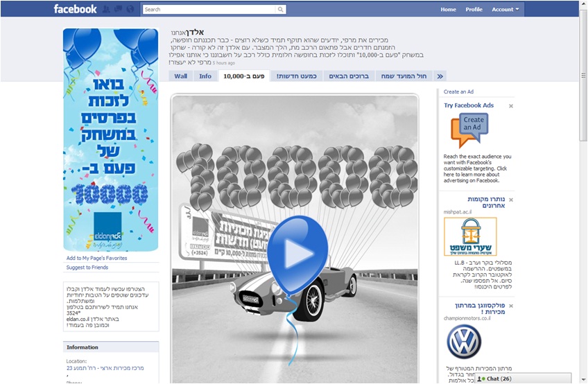Viewport: 588px width, 384px height.
Task: Open friend requests icon in top bar
Action: [x=107, y=10]
